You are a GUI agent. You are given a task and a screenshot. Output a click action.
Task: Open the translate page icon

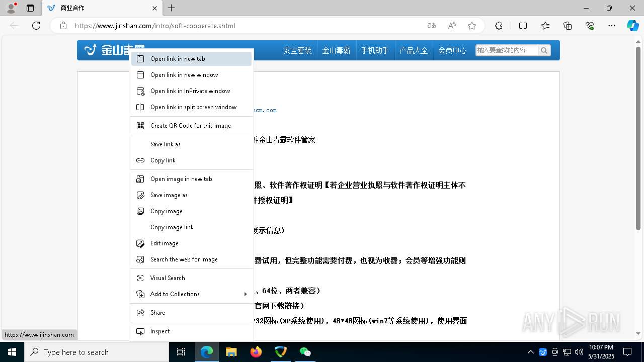point(432,26)
